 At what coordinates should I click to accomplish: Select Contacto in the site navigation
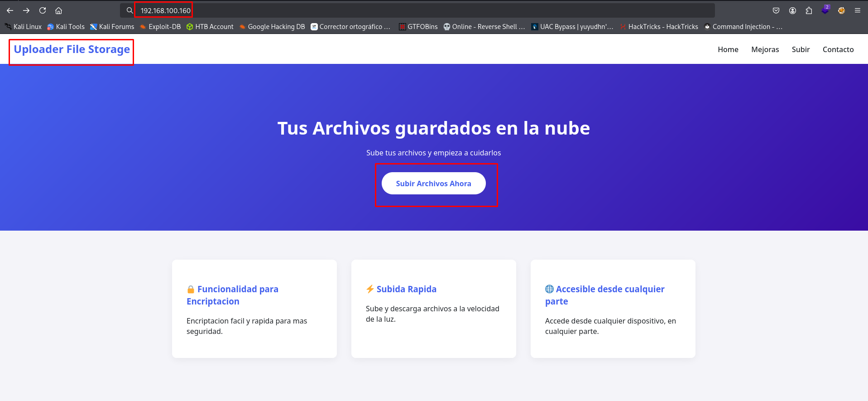coord(838,49)
